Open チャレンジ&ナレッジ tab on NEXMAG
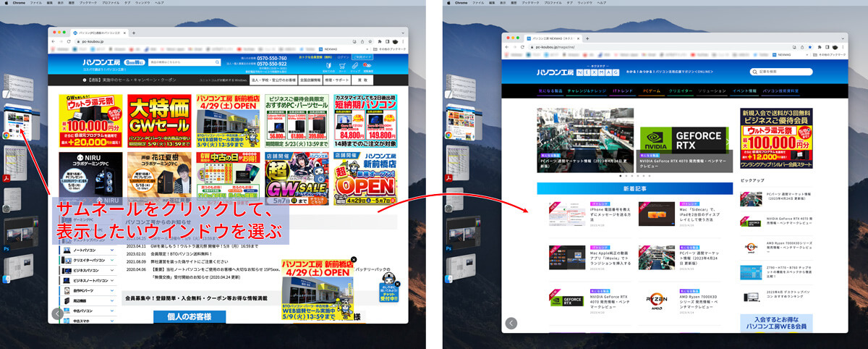 point(587,92)
